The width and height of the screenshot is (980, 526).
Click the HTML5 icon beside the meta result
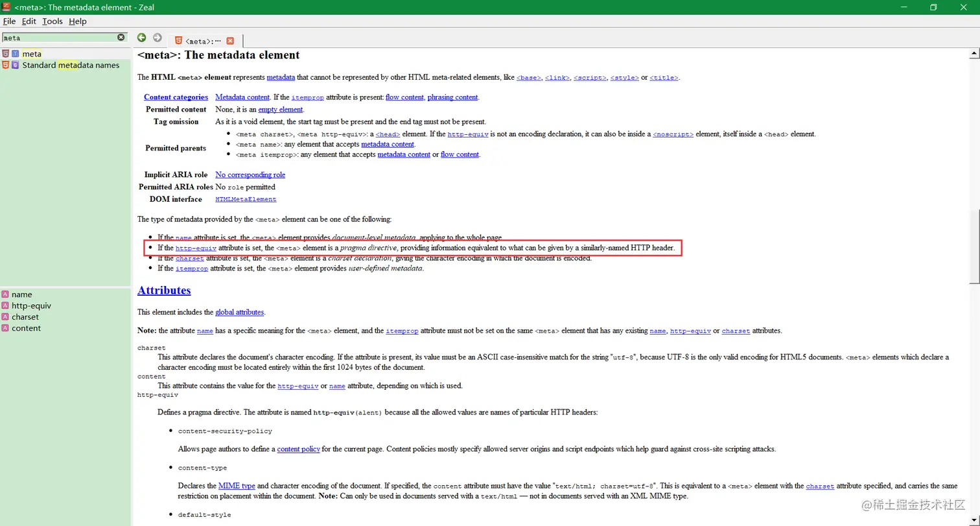[6, 54]
